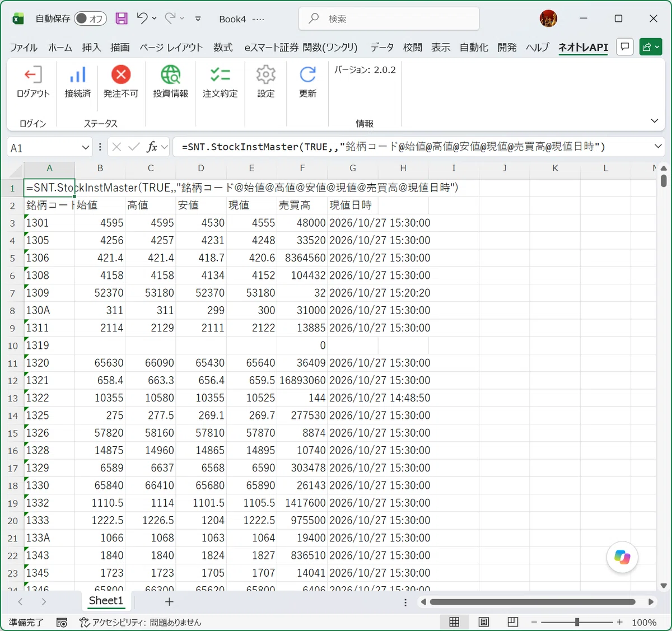Click the ログアウト logout icon
Viewport: 672px width, 631px height.
point(33,75)
